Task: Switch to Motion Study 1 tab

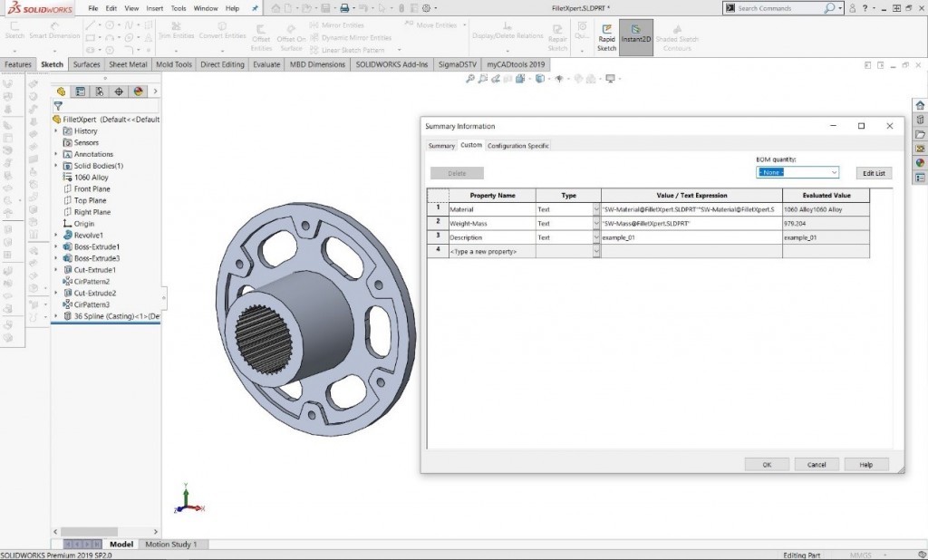Action: click(x=171, y=544)
